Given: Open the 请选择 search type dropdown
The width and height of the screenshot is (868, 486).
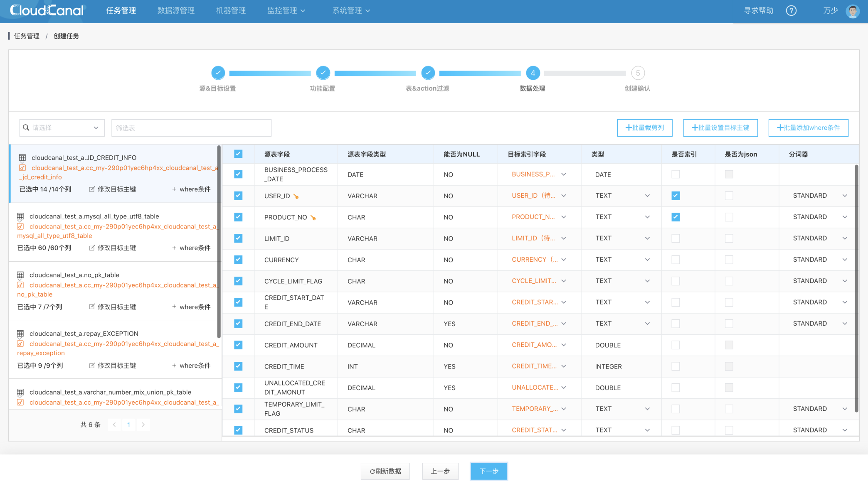Looking at the screenshot, I should point(62,128).
